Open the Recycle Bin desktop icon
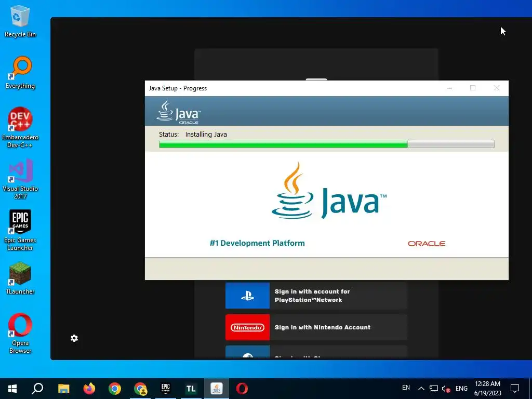 pos(20,22)
